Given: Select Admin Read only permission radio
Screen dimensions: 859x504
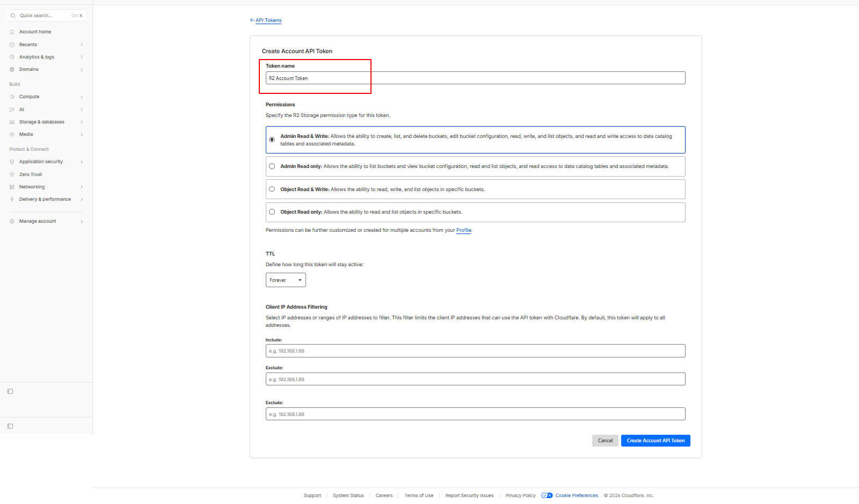Looking at the screenshot, I should click(272, 166).
